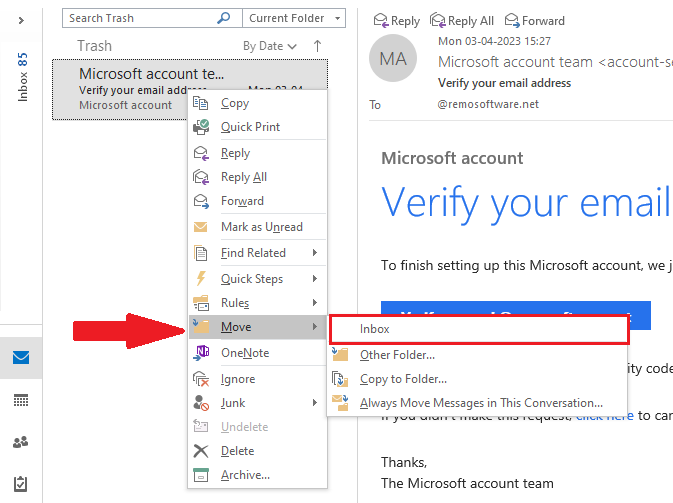The image size is (673, 503).
Task: Click the Other Folder icon in submenu
Action: pyautogui.click(x=340, y=355)
